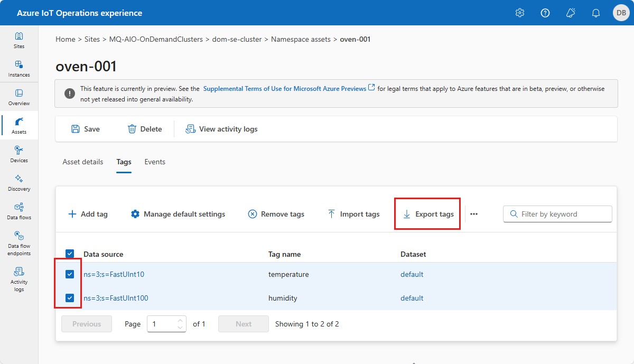Open Sites in the left sidebar
Screen dimensions: 634x364
pyautogui.click(x=19, y=40)
